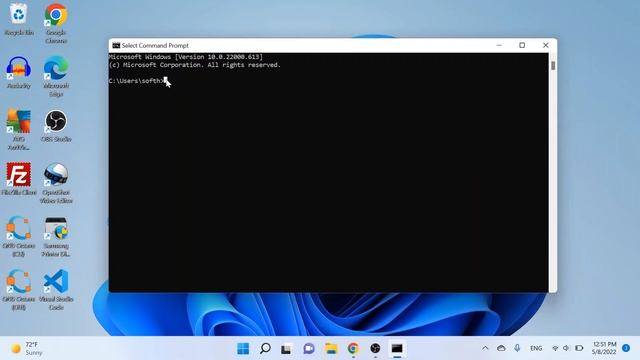
Task: Open the Google Chrome desktop shortcut
Action: (56, 23)
